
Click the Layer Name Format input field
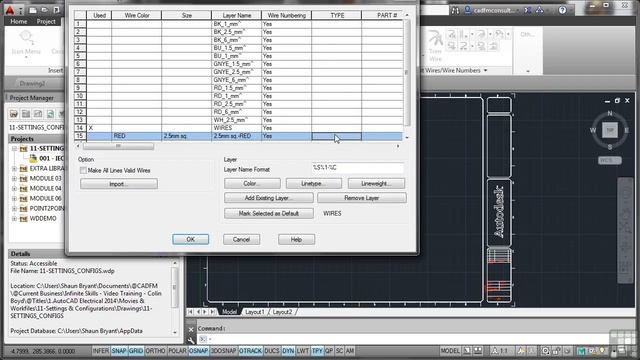358,168
